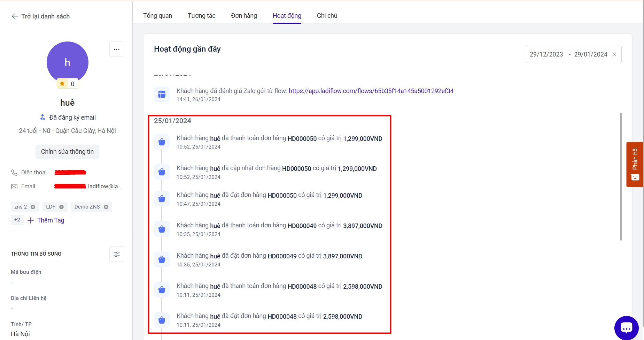Image resolution: width=644 pixels, height=340 pixels.
Task: Open the date range picker start date
Action: click(546, 54)
